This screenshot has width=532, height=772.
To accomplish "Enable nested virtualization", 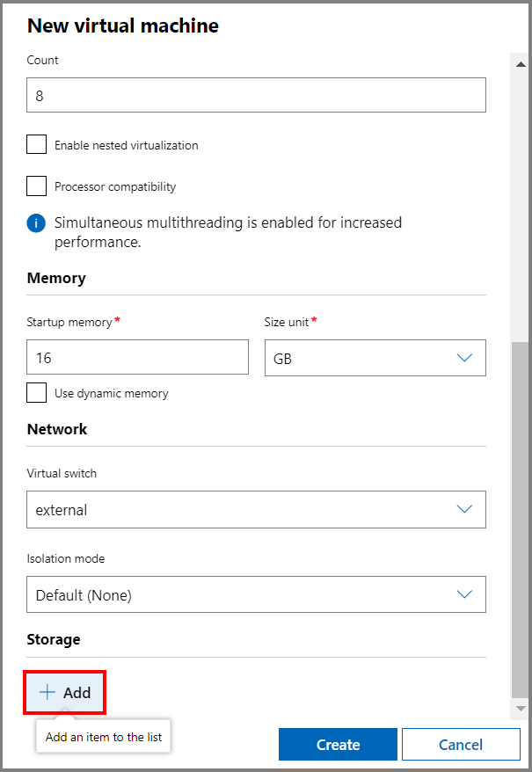I will (x=35, y=143).
